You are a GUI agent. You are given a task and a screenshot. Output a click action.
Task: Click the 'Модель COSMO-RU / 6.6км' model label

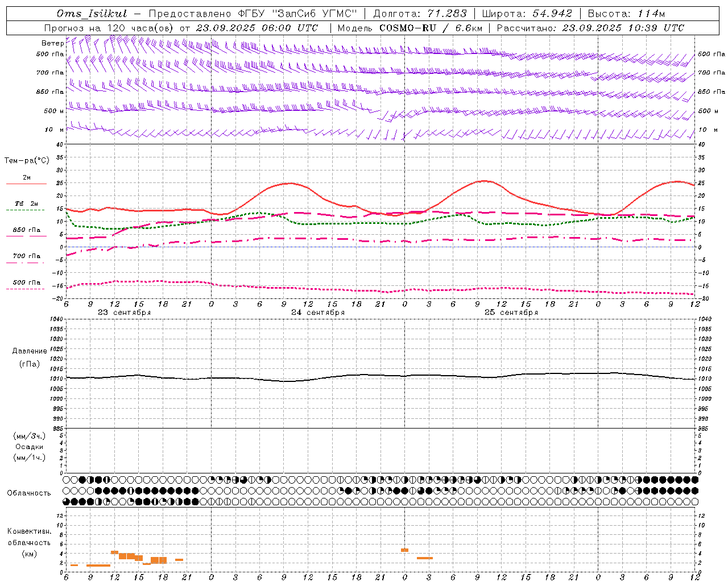tap(410, 28)
